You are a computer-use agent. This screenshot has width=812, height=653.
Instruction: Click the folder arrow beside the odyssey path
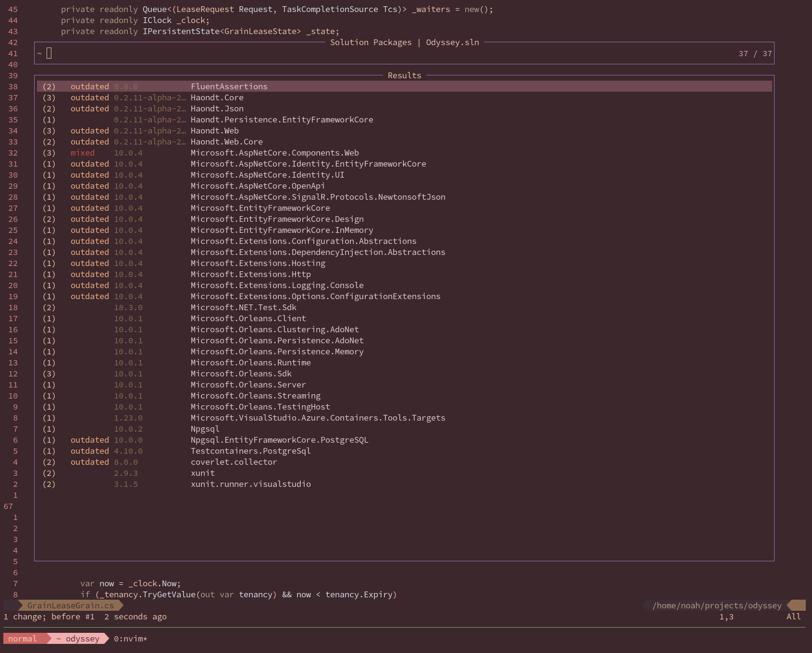(795, 605)
